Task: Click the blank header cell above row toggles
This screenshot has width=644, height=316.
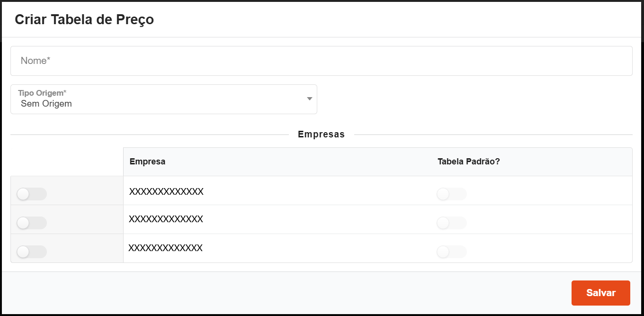Action: (67, 162)
